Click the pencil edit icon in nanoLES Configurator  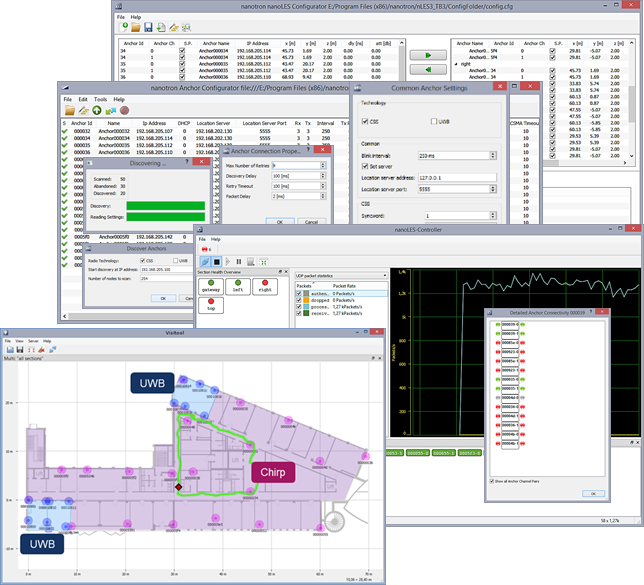click(x=174, y=28)
